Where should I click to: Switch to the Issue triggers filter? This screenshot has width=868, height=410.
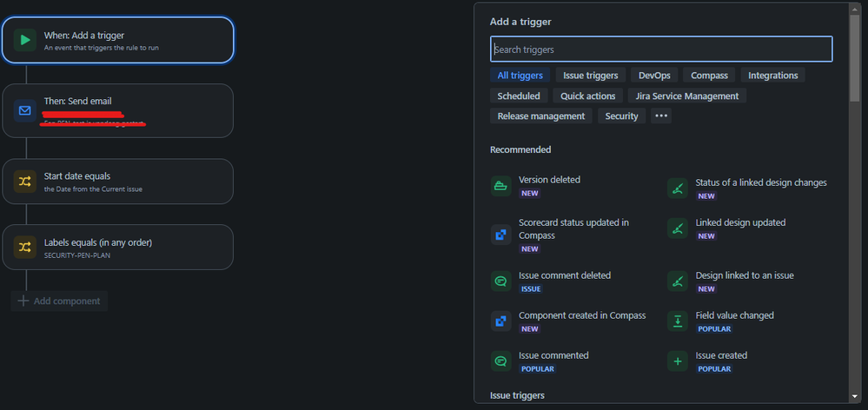point(591,76)
